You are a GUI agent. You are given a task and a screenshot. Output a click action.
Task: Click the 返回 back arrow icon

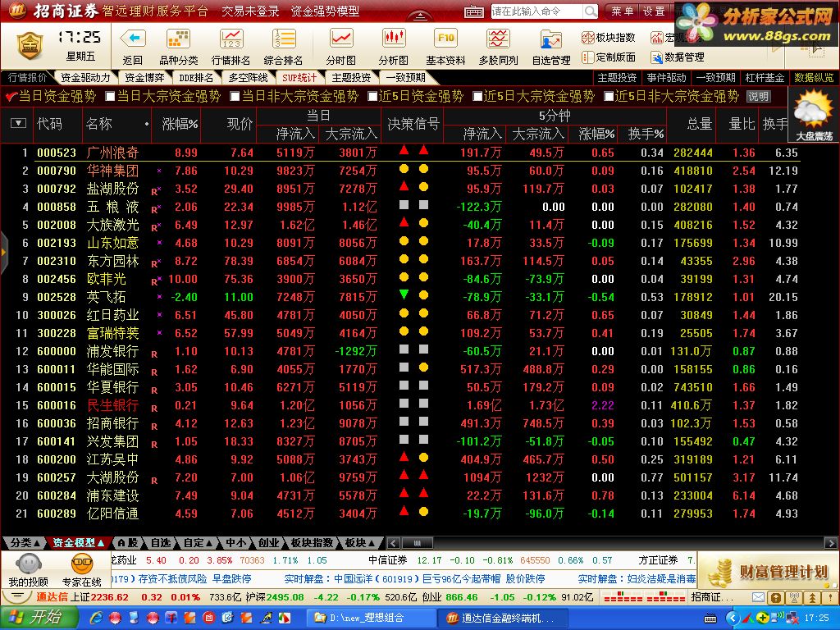[x=133, y=39]
